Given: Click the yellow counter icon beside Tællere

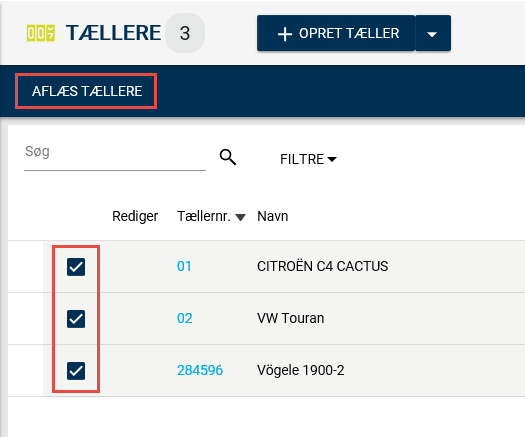Looking at the screenshot, I should (x=41, y=33).
